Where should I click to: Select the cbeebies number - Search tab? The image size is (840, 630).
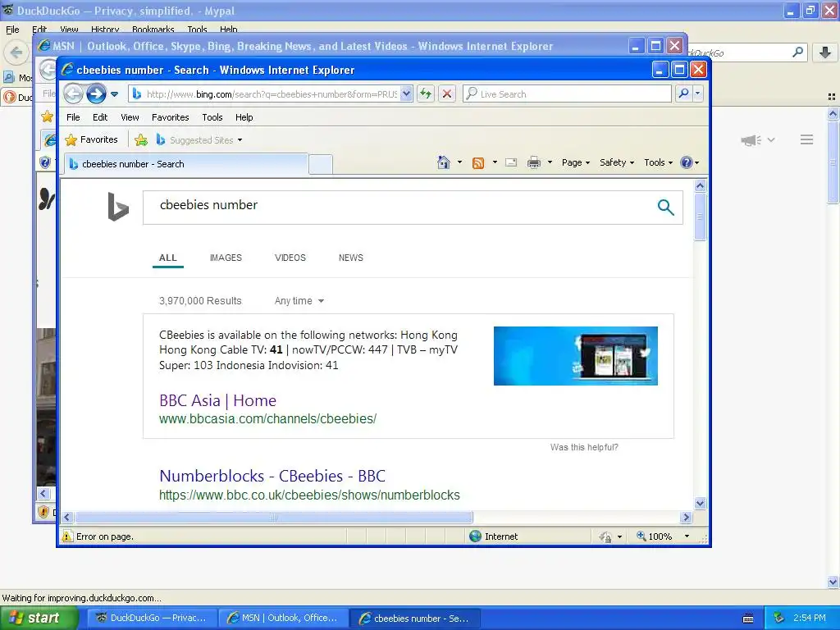tap(186, 164)
